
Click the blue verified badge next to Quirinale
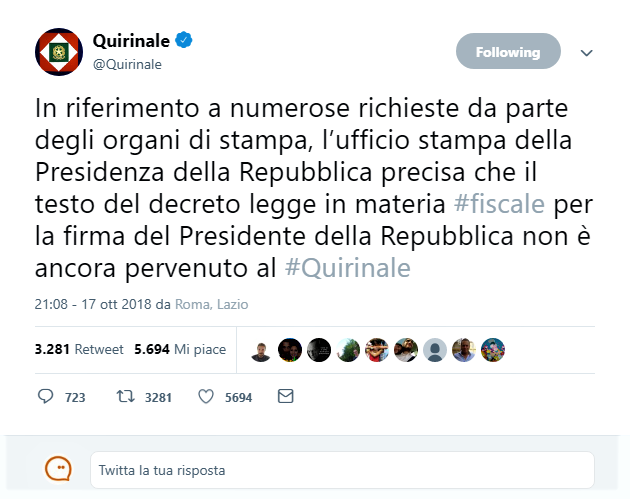tap(185, 42)
